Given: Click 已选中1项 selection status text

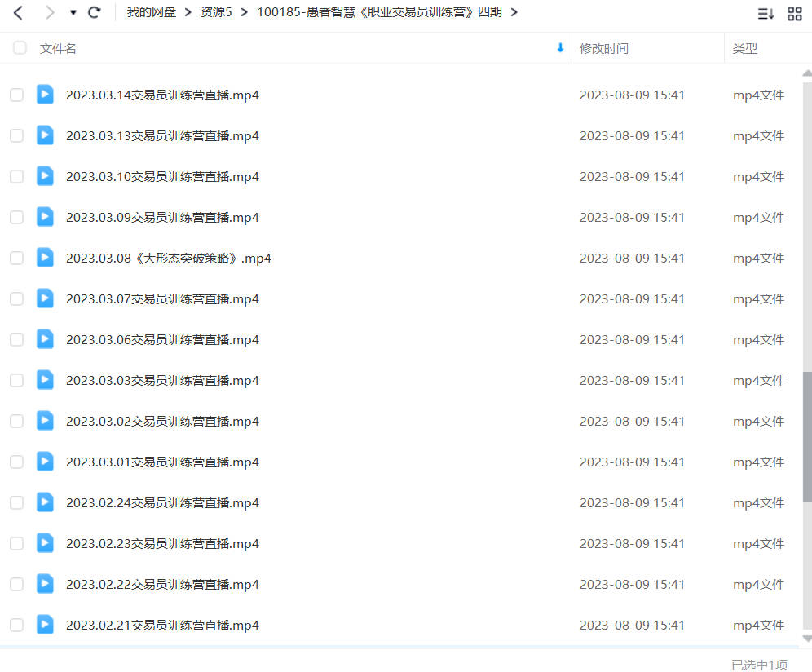Looking at the screenshot, I should click(759, 665).
